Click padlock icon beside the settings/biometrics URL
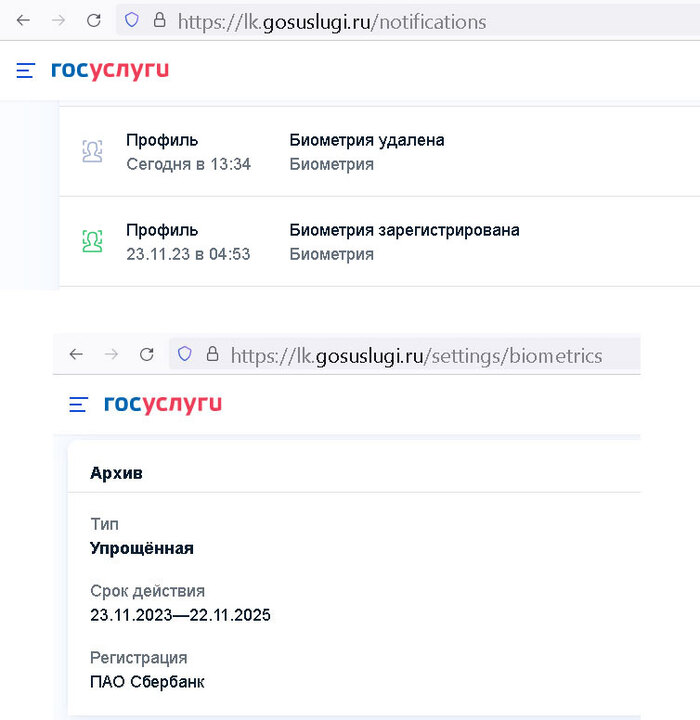700x720 pixels. pyautogui.click(x=211, y=354)
